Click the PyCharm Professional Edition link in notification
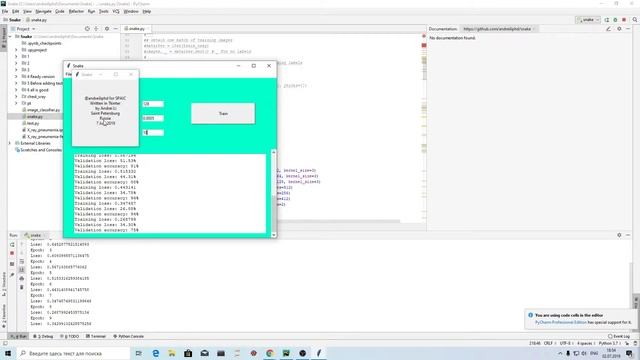 click(x=560, y=322)
